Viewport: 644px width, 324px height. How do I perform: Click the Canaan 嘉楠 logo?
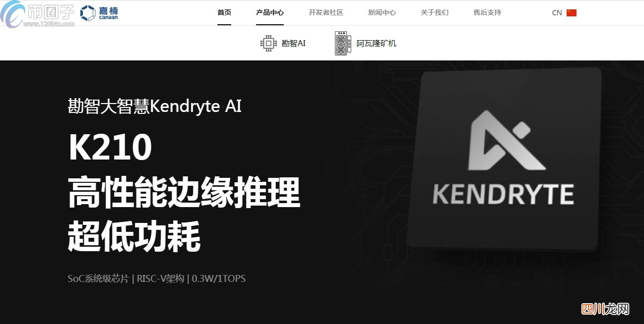[99, 13]
